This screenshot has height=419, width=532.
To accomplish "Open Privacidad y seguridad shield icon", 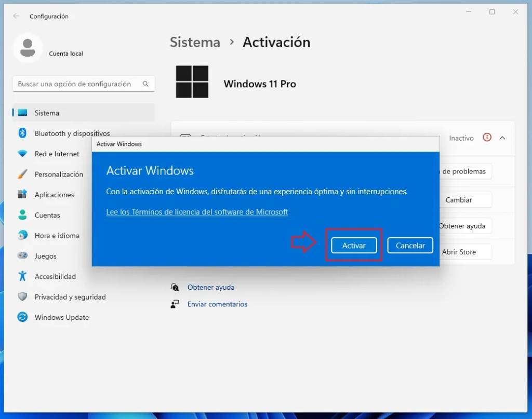I will click(x=22, y=296).
